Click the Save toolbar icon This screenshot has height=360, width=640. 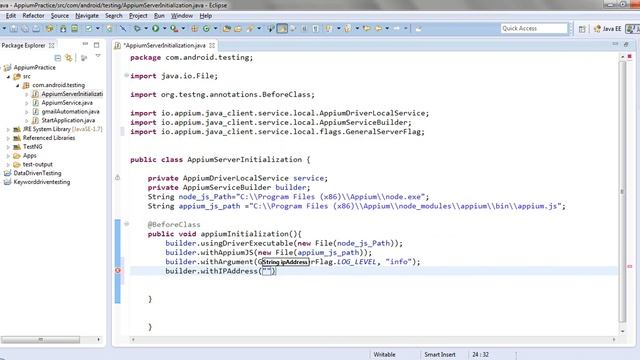tap(14, 29)
